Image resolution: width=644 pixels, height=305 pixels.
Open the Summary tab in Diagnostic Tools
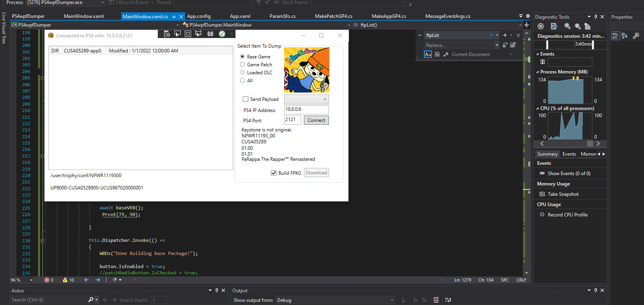(547, 154)
